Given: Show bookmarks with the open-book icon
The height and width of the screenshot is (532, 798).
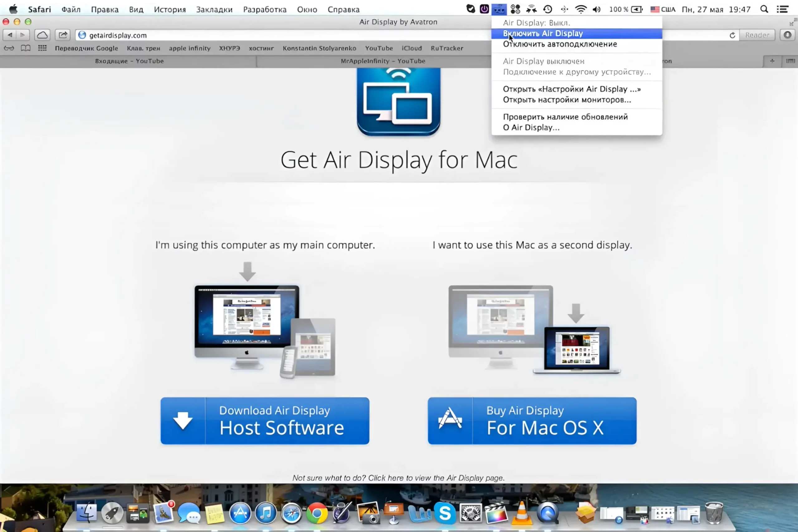Looking at the screenshot, I should coord(26,48).
